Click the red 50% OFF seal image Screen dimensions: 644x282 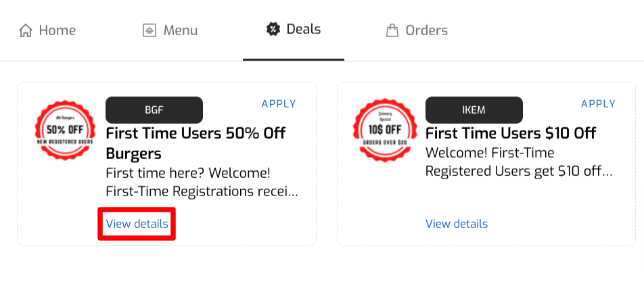click(x=65, y=130)
